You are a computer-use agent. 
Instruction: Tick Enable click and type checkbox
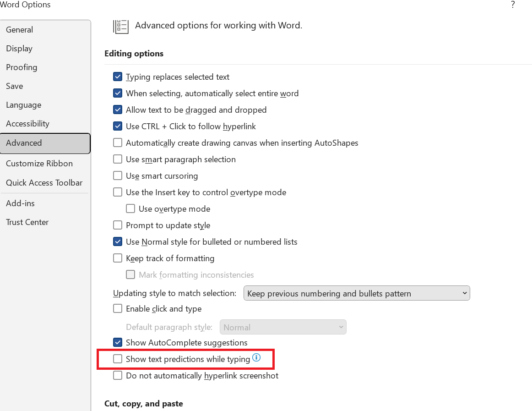coord(118,309)
